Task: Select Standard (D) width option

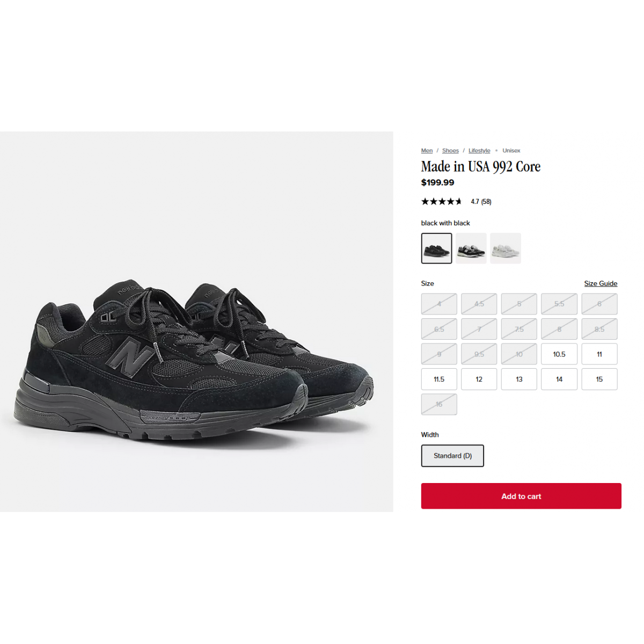Action: 452,456
